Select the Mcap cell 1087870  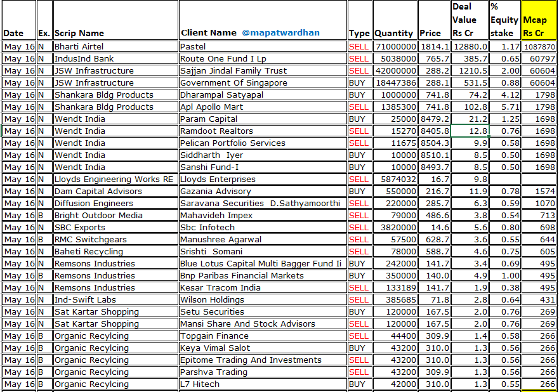click(538, 47)
